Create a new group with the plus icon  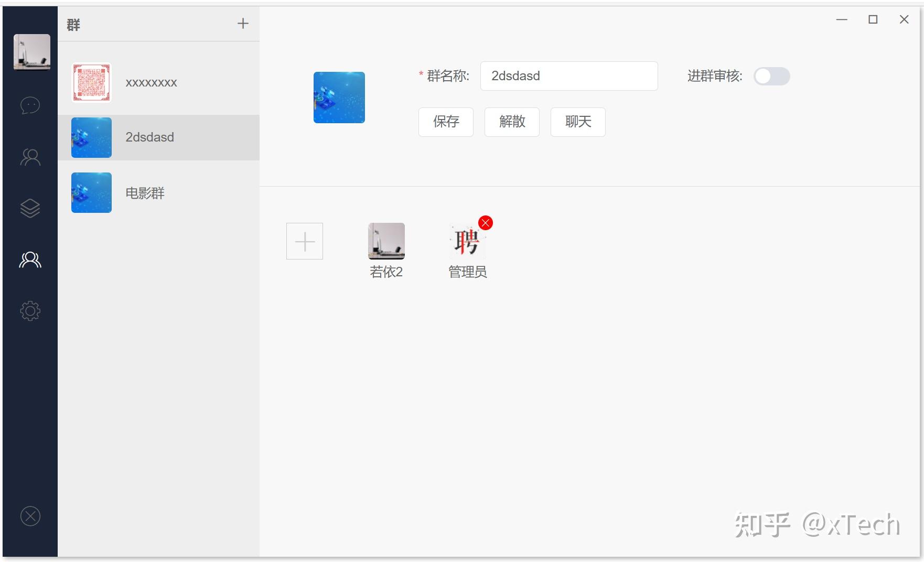click(243, 23)
